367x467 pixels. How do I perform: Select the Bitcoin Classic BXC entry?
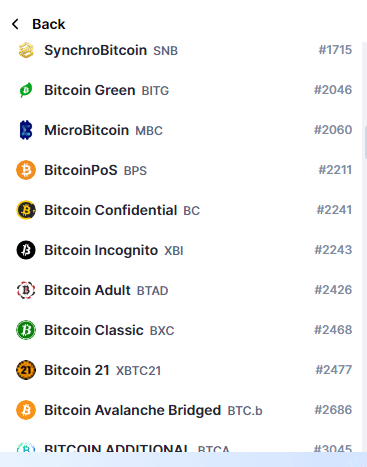coord(184,330)
